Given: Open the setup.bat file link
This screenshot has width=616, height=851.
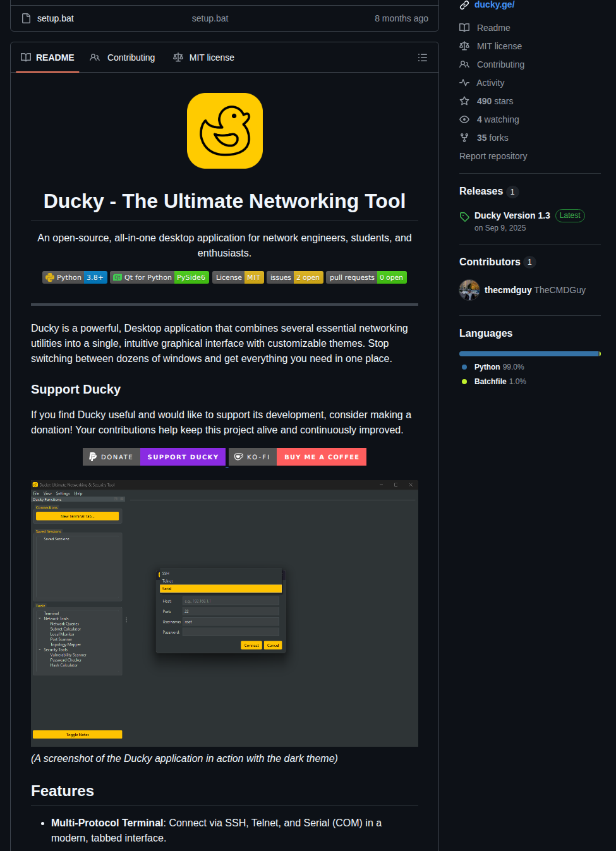Looking at the screenshot, I should (x=56, y=18).
